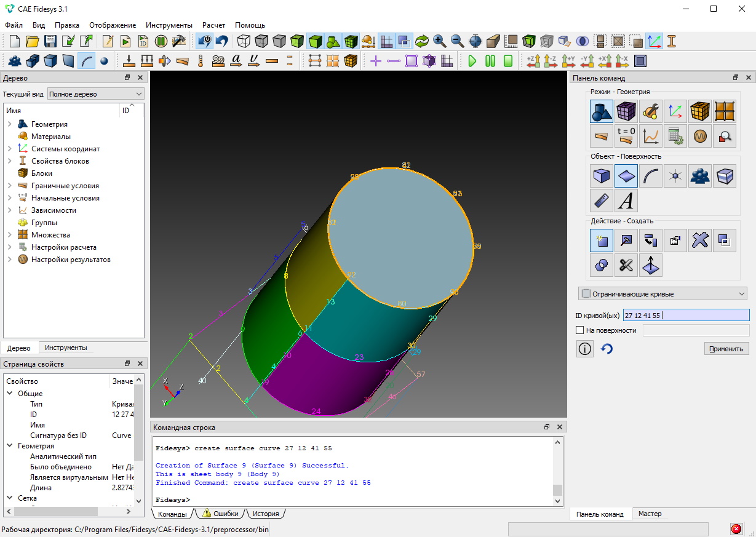Click the Save floppy disk icon
756x537 pixels.
click(50, 41)
